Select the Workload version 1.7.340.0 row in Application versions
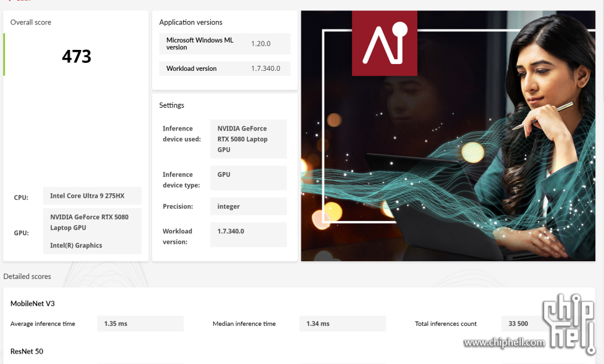This screenshot has height=364, width=604. click(224, 68)
